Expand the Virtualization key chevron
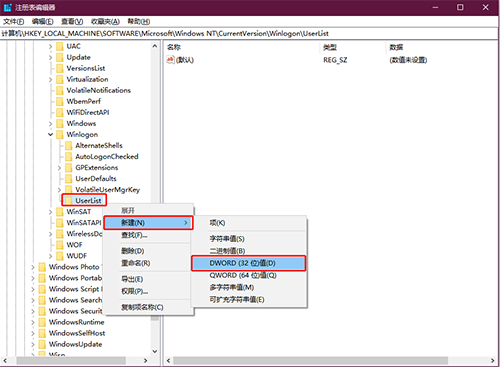The image size is (500, 367). tap(50, 79)
